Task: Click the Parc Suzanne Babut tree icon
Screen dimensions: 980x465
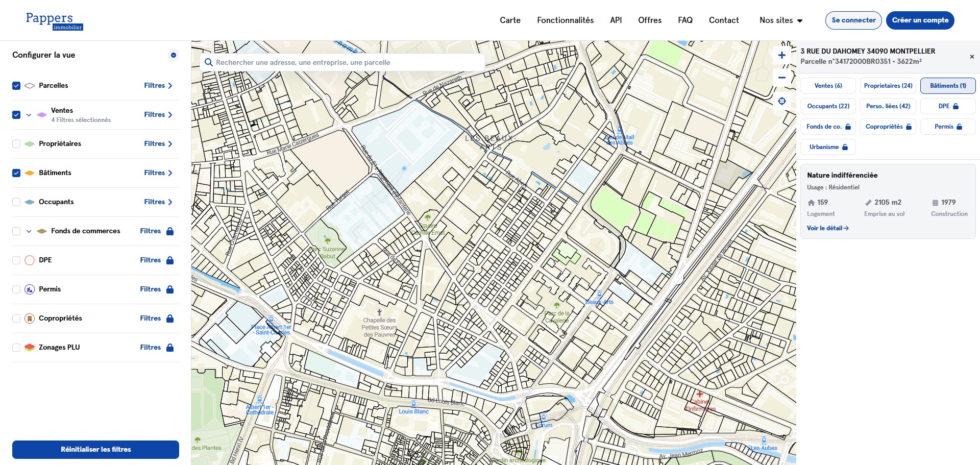Action: pyautogui.click(x=327, y=240)
